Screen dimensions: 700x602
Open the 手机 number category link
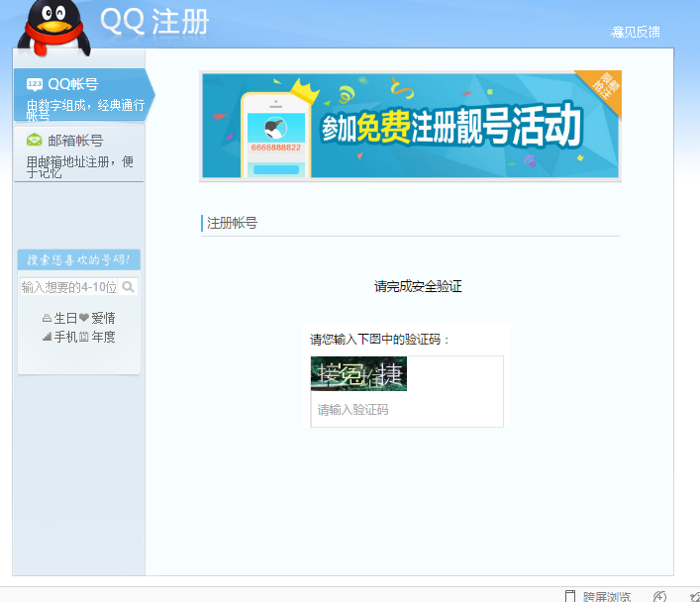pyautogui.click(x=59, y=337)
